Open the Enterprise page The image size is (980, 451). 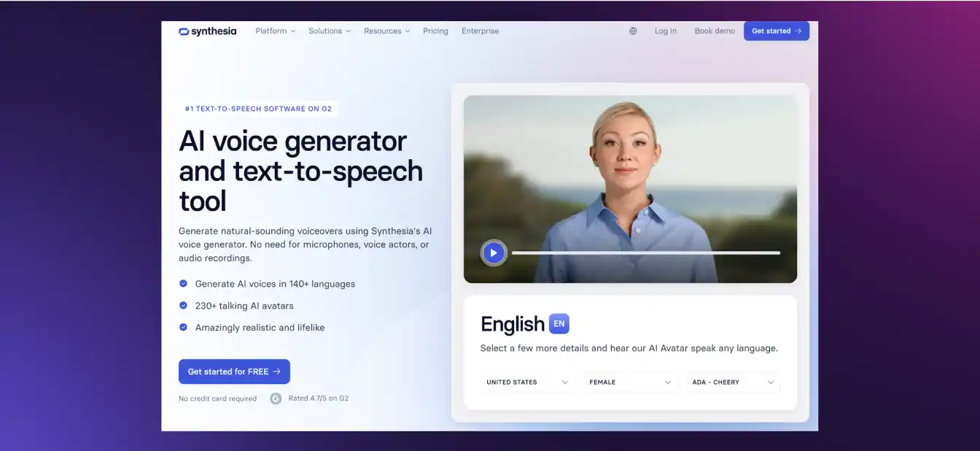[481, 31]
